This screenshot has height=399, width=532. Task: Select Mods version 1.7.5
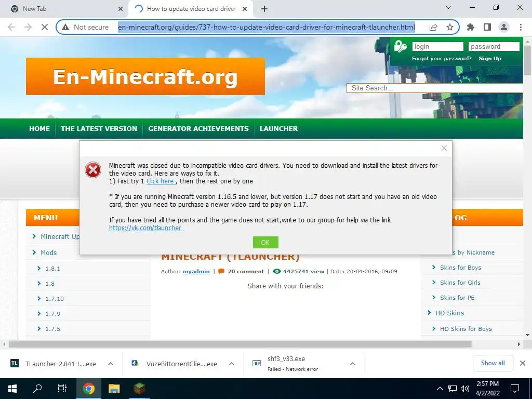52,329
